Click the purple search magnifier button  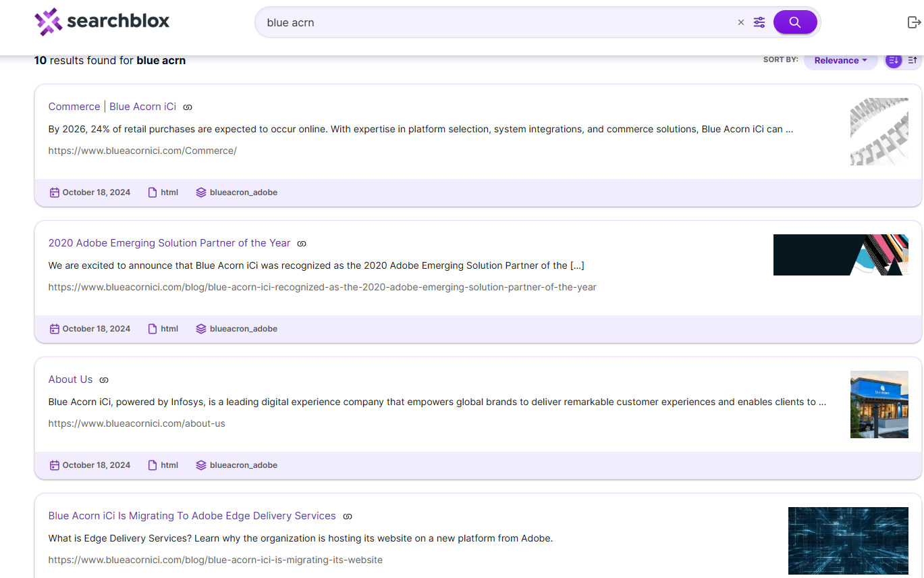point(795,22)
